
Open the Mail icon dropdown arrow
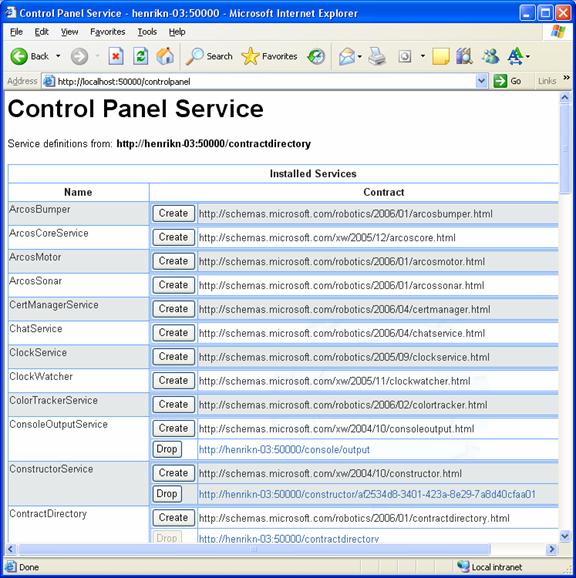point(359,56)
